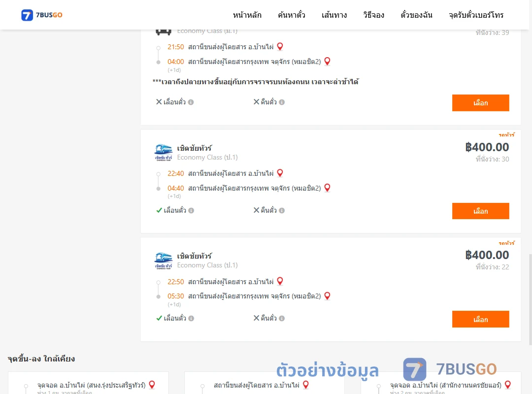Screen dimensions: 532x394
Task: Click ที่นั่งว่าง: 39 seat count
Action: click(492, 33)
